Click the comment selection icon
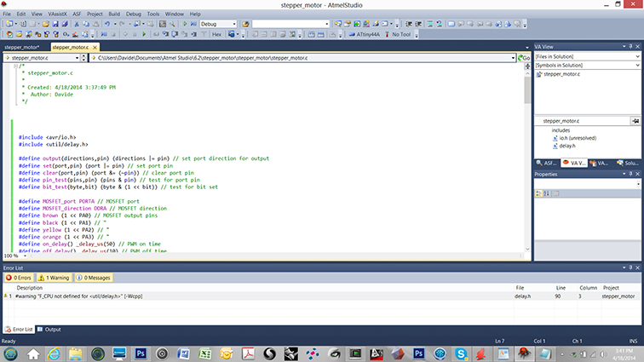Viewport: 644px width, 362px height. [x=429, y=24]
